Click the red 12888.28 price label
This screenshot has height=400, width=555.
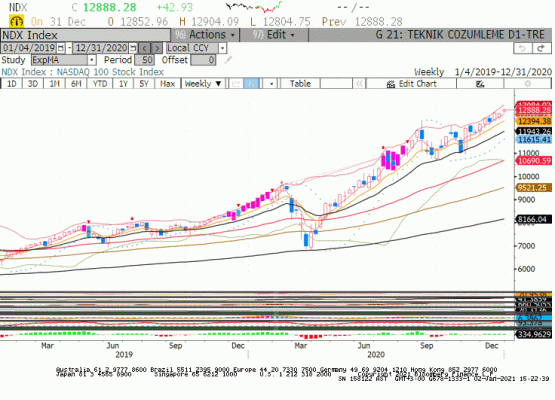(x=534, y=110)
